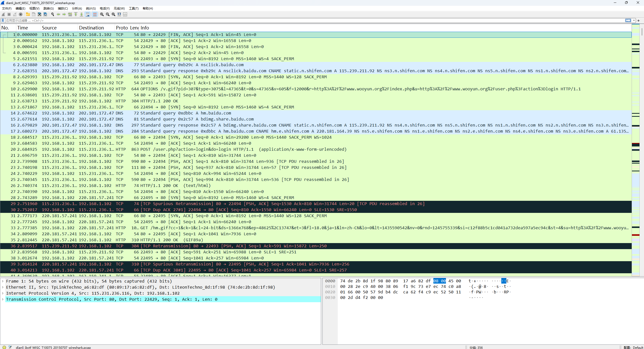Screen dimensions: 644x349
Task: Restart the current capture via the restart icon
Action: tap(14, 14)
